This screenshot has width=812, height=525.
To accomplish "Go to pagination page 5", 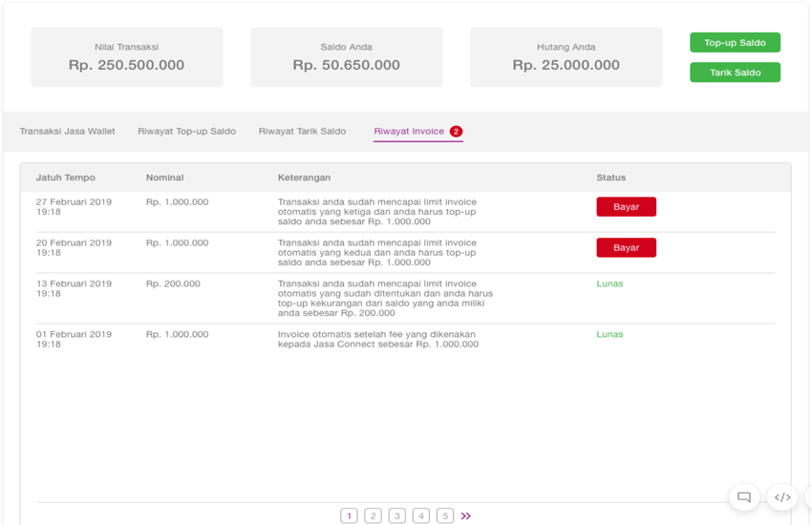I will click(445, 515).
